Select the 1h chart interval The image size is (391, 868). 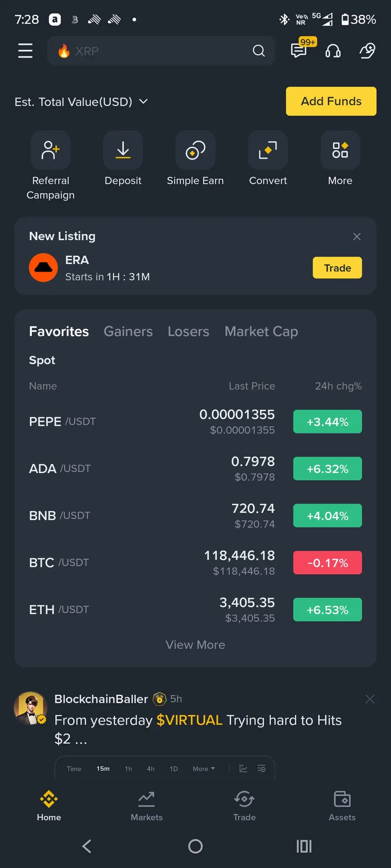[x=128, y=769]
